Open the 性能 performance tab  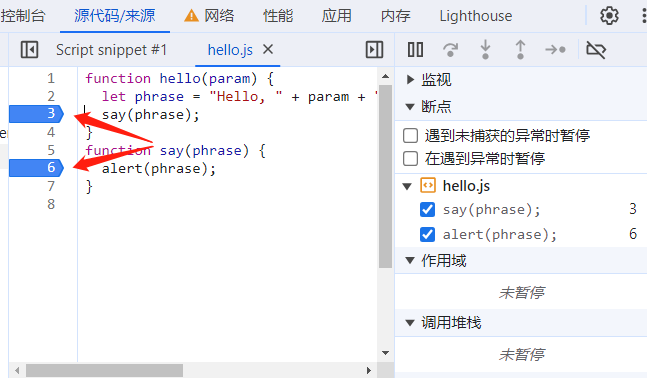(x=278, y=16)
